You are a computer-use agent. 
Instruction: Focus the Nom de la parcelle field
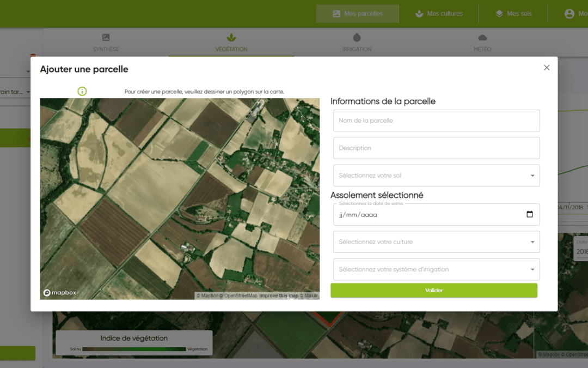click(x=437, y=120)
